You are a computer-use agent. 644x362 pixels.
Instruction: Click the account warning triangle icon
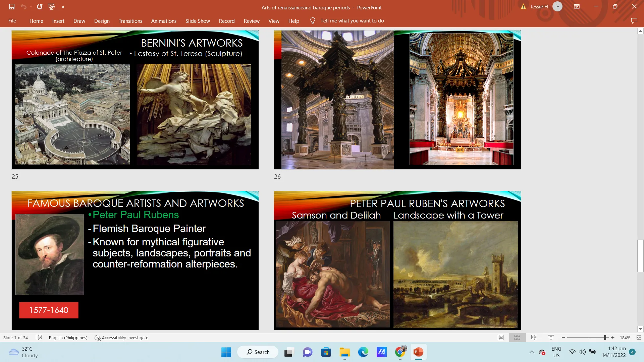click(523, 7)
